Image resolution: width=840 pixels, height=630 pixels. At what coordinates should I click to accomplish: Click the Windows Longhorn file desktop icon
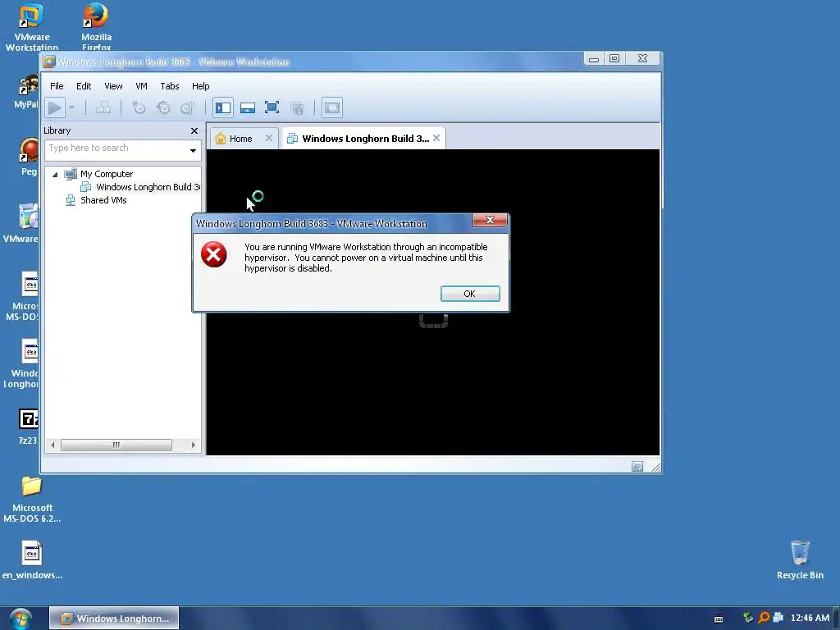(22, 363)
